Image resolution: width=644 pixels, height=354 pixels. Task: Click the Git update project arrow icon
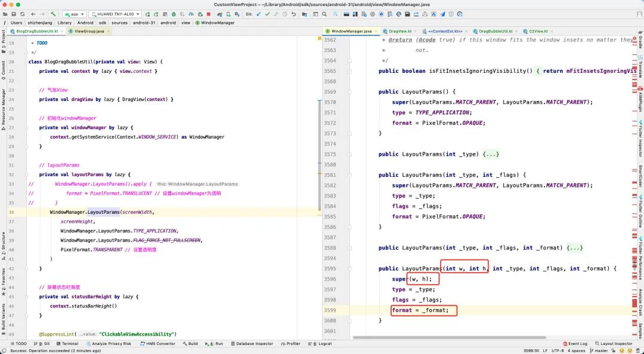click(x=258, y=14)
